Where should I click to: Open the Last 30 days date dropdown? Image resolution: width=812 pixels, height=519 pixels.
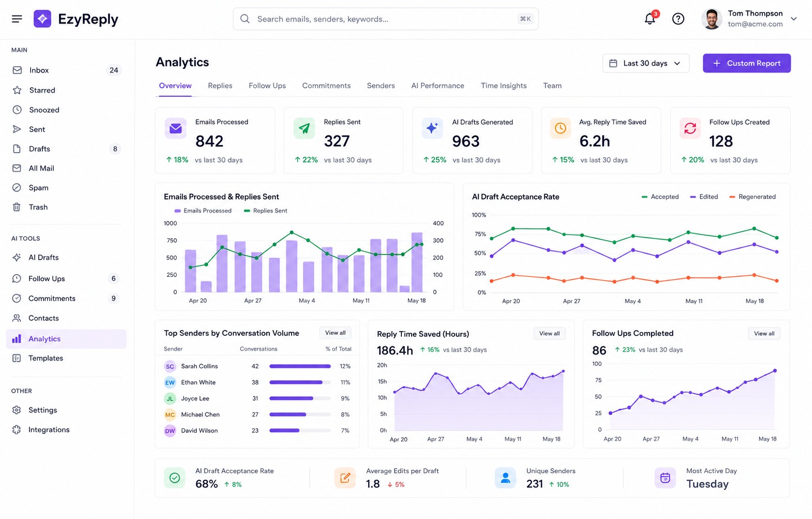[646, 63]
